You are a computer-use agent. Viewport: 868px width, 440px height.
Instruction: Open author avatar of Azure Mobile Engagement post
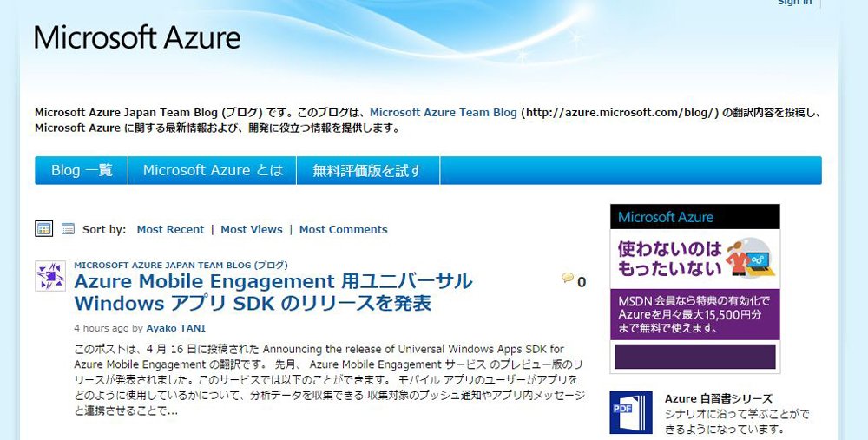coord(50,276)
